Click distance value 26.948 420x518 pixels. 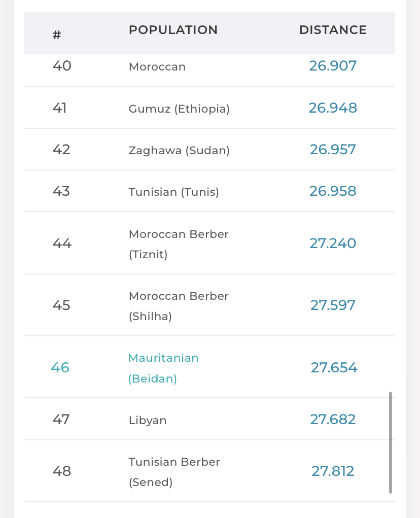pos(333,108)
